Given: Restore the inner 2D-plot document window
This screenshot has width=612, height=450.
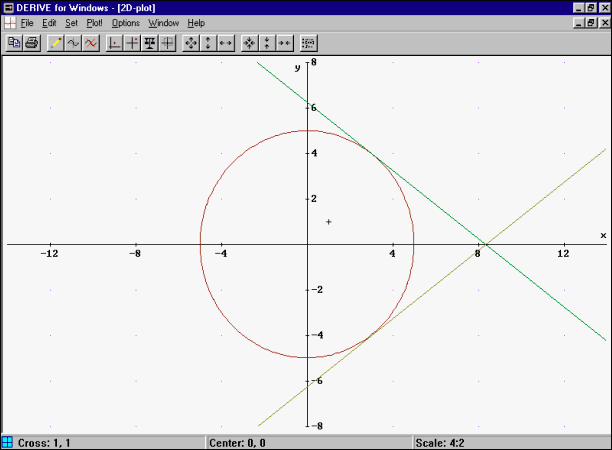Looking at the screenshot, I should [591, 23].
